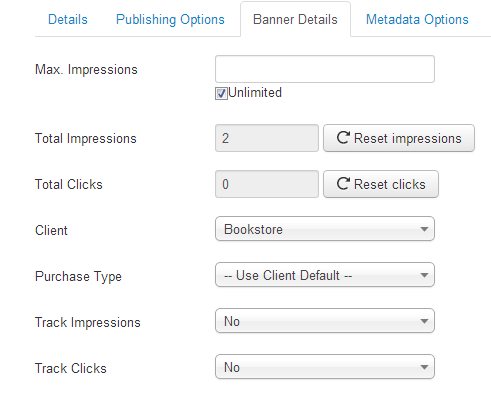Image resolution: width=491 pixels, height=396 pixels.
Task: Click the refresh icon on Reset clicks
Action: 343,184
